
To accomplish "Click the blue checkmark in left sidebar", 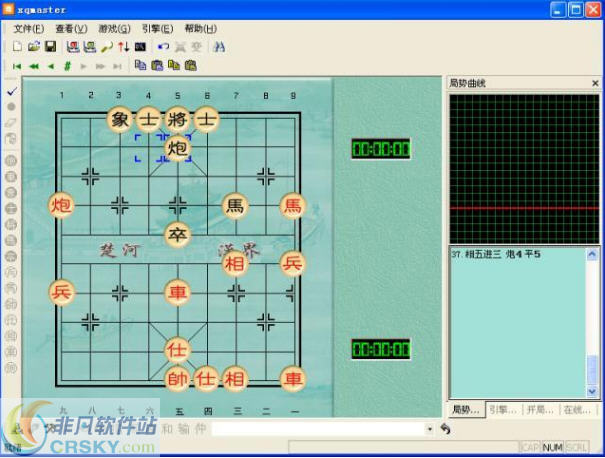I will pyautogui.click(x=12, y=91).
